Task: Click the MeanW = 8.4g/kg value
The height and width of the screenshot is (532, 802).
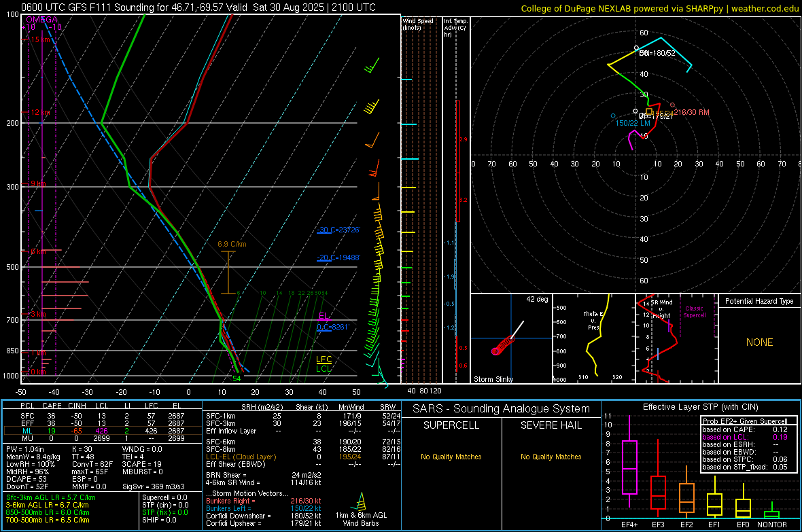Action: 33,457
